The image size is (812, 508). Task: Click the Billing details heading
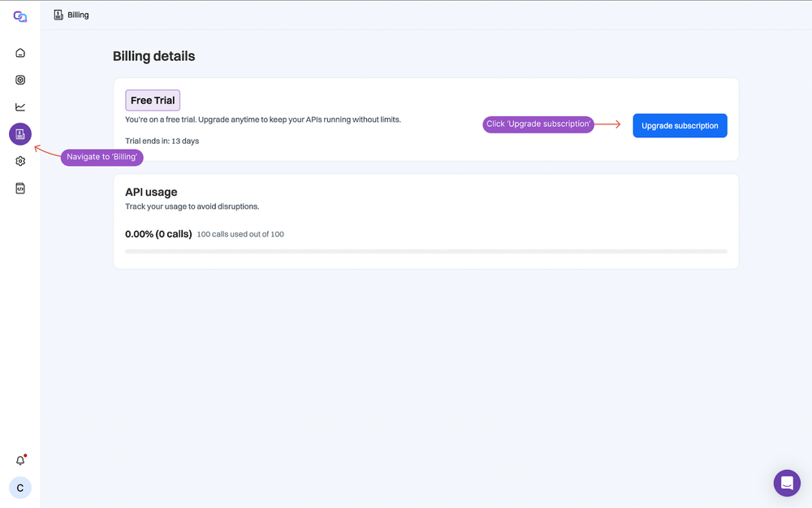point(153,56)
